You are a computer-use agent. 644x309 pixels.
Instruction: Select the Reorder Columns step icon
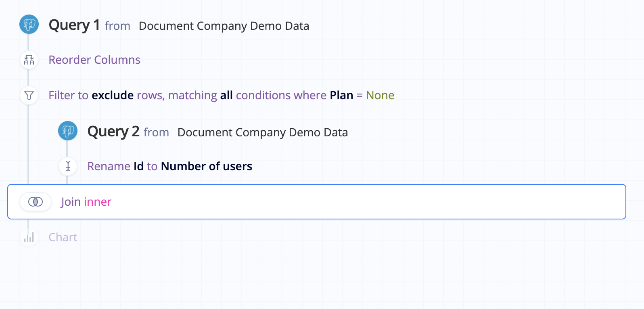coord(29,60)
